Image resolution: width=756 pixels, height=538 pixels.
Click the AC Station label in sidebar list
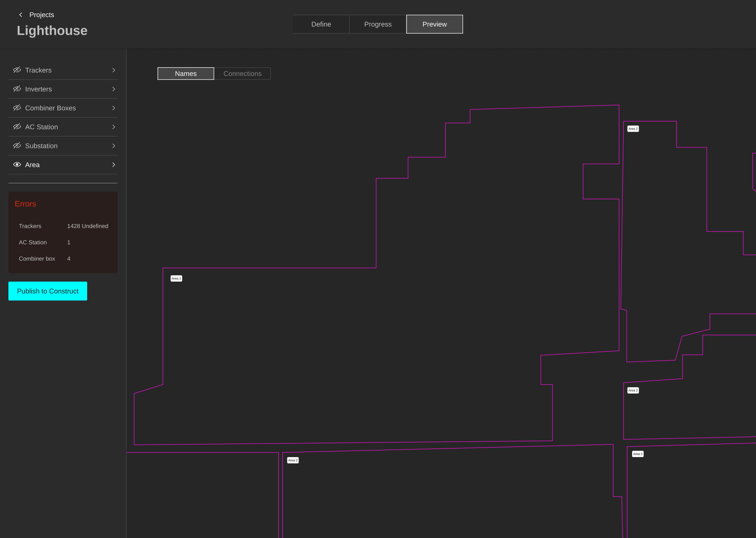[x=42, y=127]
